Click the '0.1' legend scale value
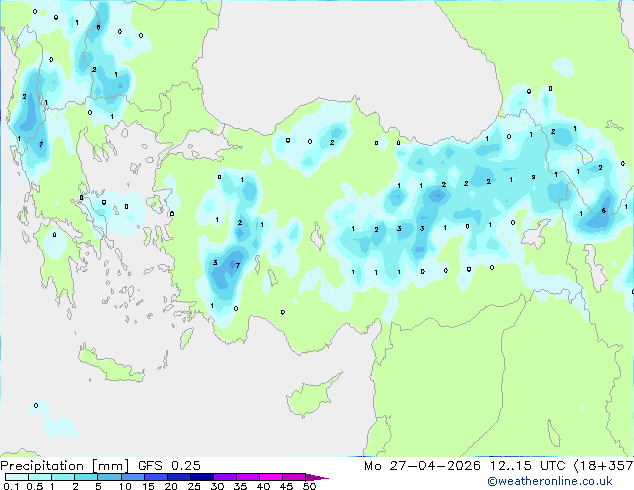This screenshot has height=490, width=634. tap(11, 486)
